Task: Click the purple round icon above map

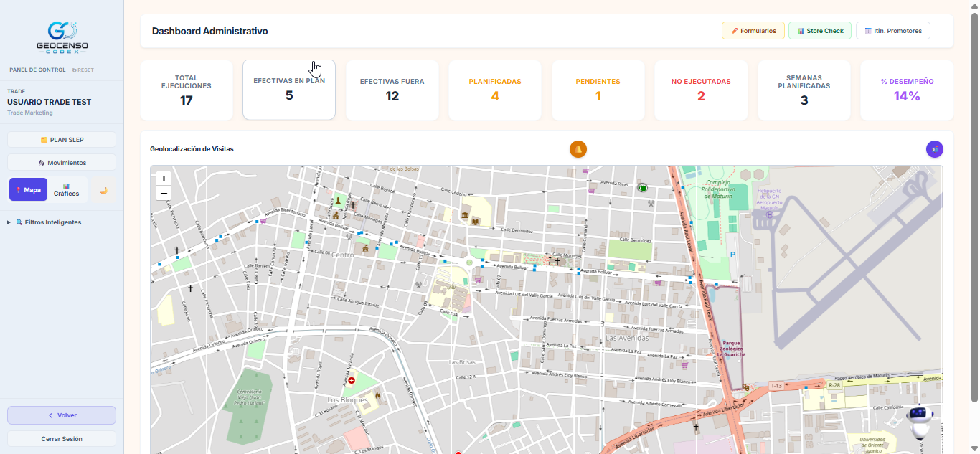Action: coord(935,148)
